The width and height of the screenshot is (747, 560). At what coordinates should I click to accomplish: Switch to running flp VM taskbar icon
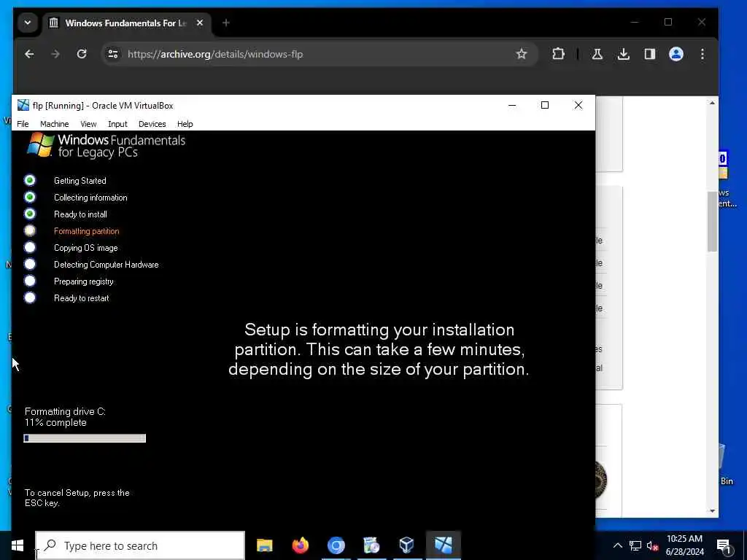pos(443,545)
